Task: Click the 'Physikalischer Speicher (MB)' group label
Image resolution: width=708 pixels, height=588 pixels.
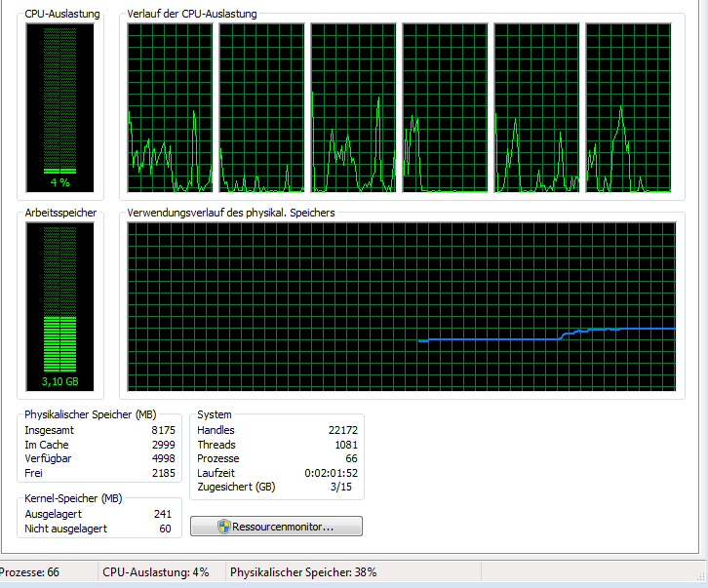Action: tap(91, 414)
